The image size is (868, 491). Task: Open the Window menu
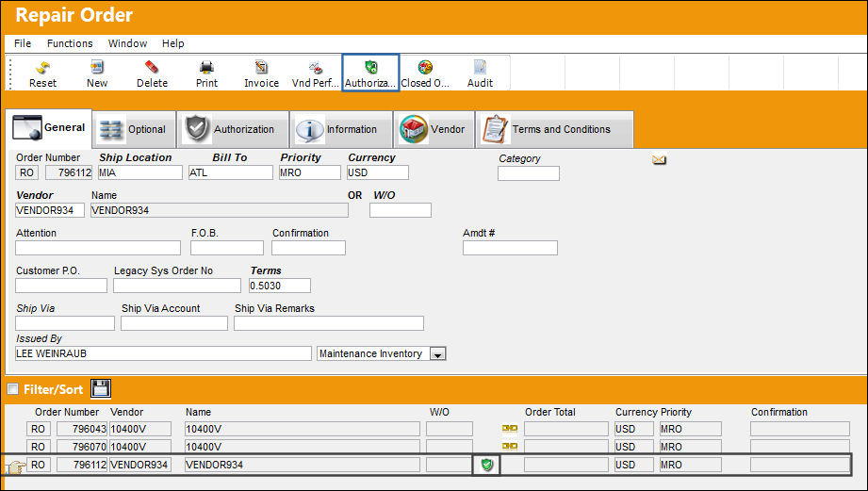coord(127,43)
